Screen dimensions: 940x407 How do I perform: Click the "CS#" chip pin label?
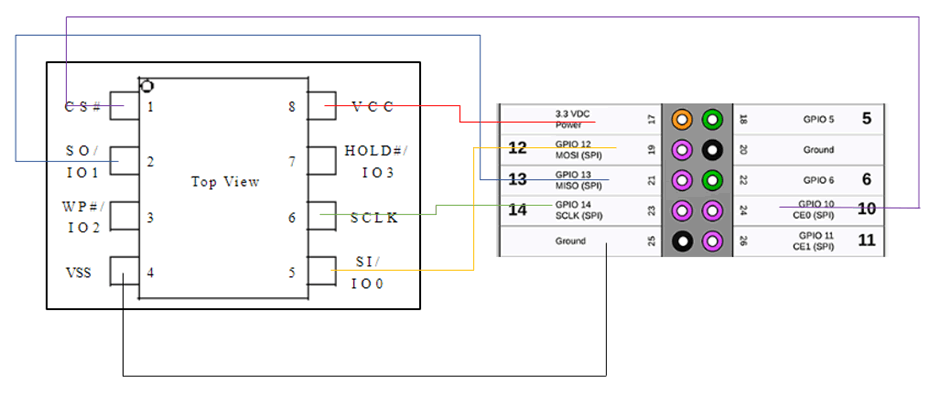[83, 107]
